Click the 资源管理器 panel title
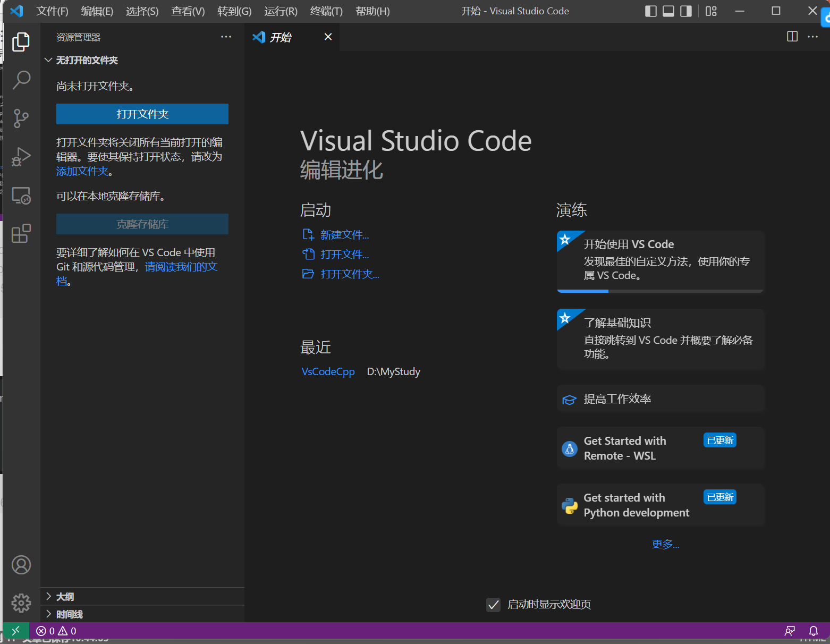This screenshot has height=644, width=830. point(78,37)
